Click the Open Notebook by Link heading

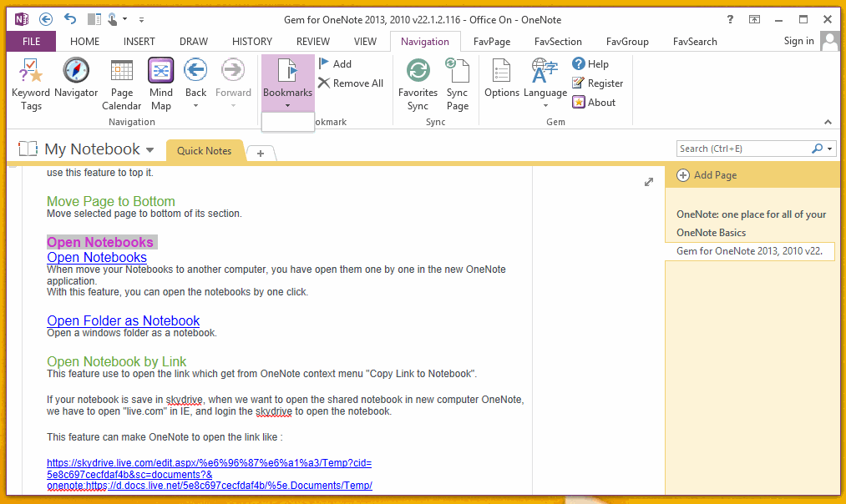[117, 361]
